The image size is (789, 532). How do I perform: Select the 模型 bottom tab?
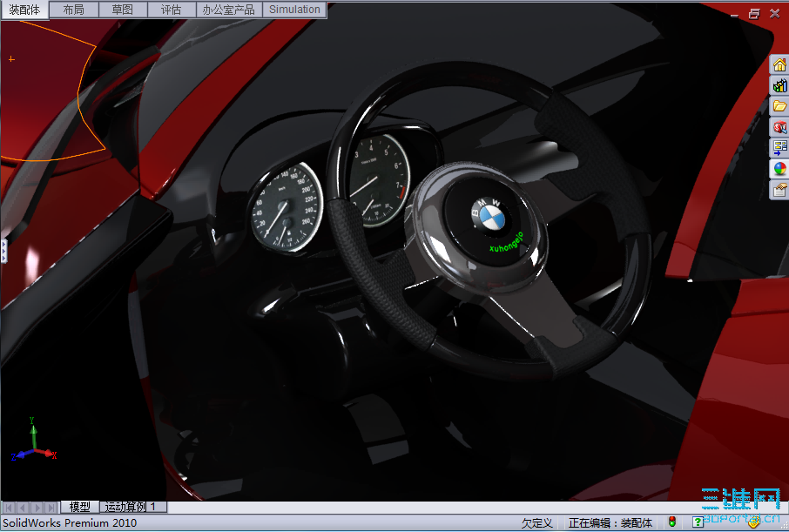(x=79, y=507)
